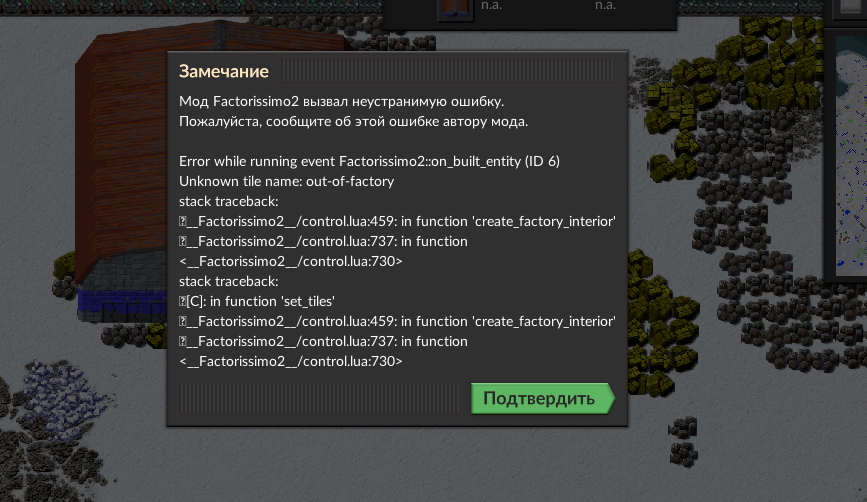Click the 'Пожалуйста, сообщите об этой ошибке' line
This screenshot has height=502, width=867.
pos(353,122)
